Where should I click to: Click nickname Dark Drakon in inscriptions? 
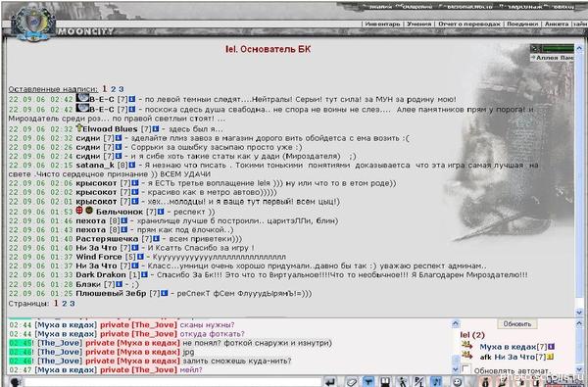coord(101,275)
